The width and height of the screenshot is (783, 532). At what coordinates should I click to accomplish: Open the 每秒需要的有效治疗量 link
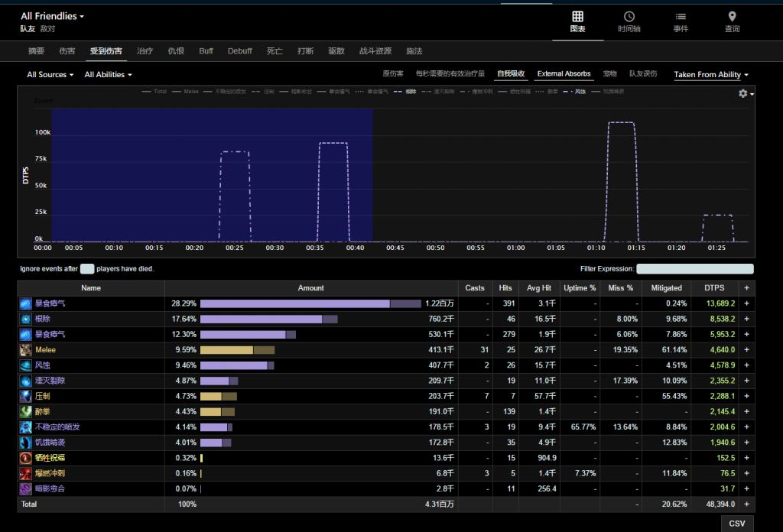450,73
